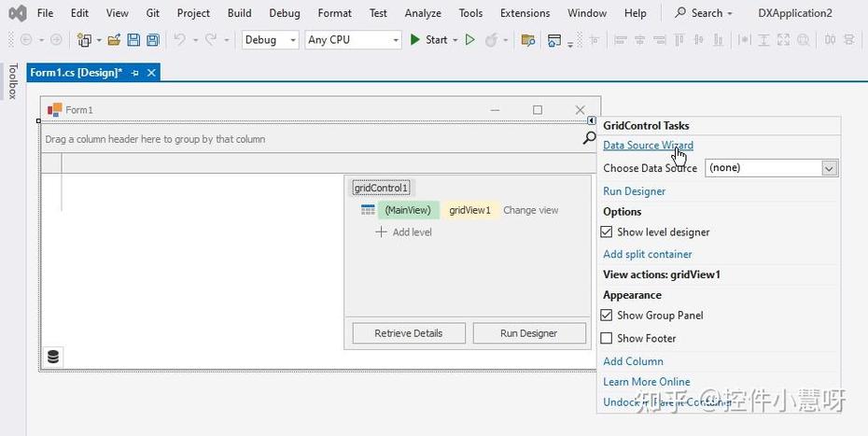Open the File menu
868x436 pixels.
point(45,13)
